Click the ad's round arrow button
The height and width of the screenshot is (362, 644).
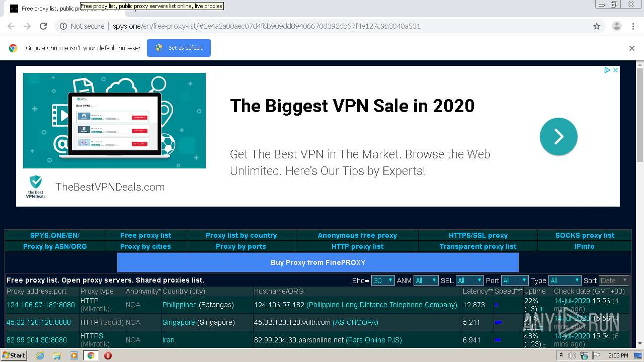[558, 136]
